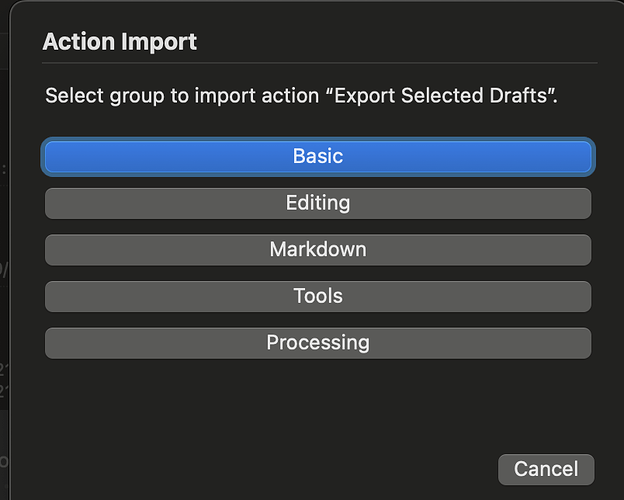Choose the Editing group
This screenshot has height=500, width=624.
click(x=318, y=203)
